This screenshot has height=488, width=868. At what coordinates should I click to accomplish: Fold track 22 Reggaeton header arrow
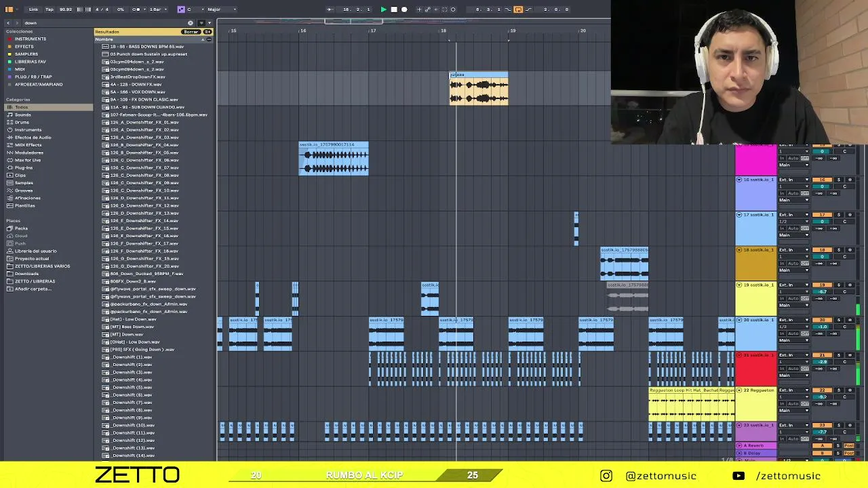click(x=739, y=390)
